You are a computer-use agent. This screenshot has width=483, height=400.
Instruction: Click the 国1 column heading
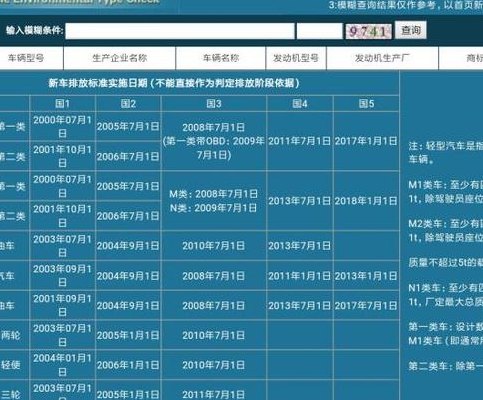63,104
